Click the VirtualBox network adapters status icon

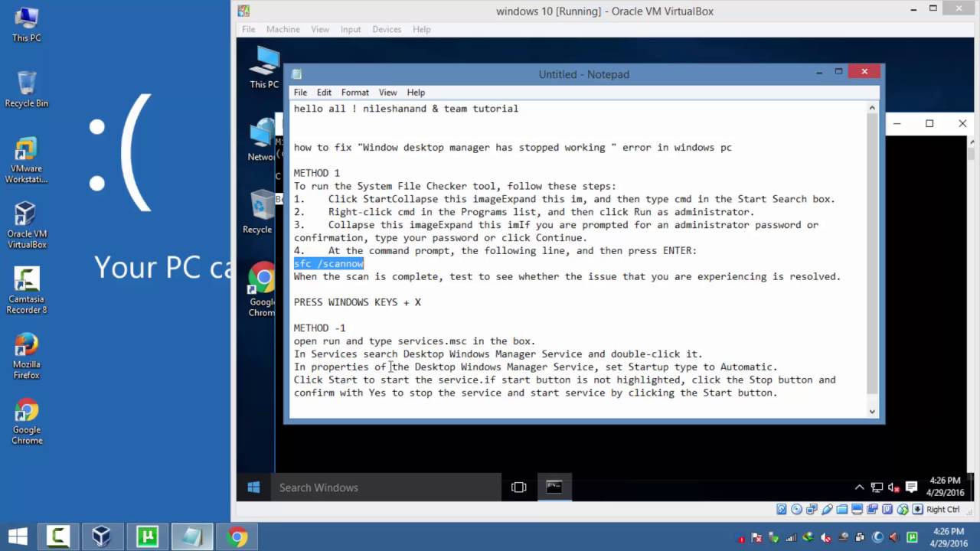(x=812, y=509)
